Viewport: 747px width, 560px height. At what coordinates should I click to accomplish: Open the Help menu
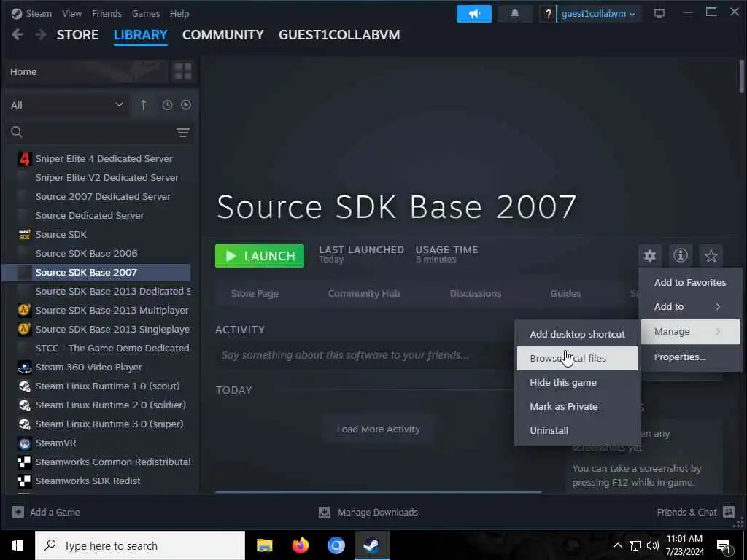179,13
